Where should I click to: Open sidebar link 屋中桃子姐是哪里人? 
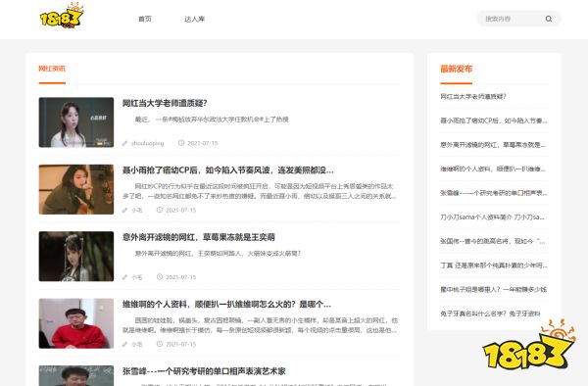click(x=493, y=289)
